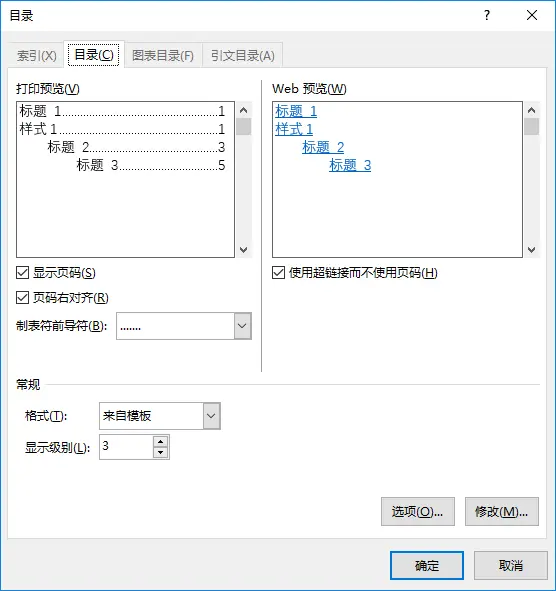Select the 引文目录 tab
Viewport: 556px width, 591px height.
pyautogui.click(x=243, y=56)
